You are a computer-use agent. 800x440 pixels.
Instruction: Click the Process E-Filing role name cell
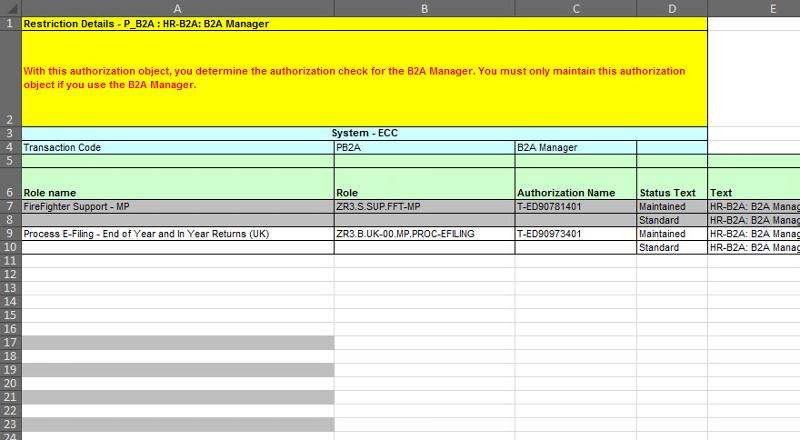(178, 233)
